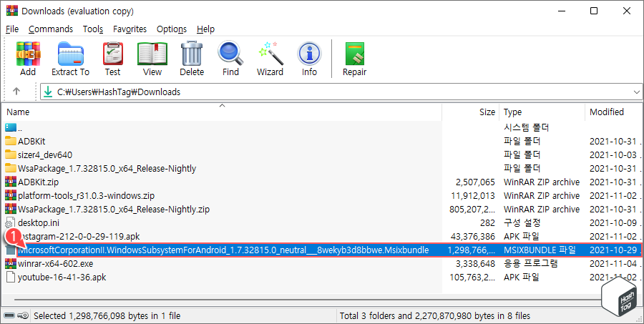
Task: Click the drive icon in status bar
Action: pyautogui.click(x=9, y=315)
